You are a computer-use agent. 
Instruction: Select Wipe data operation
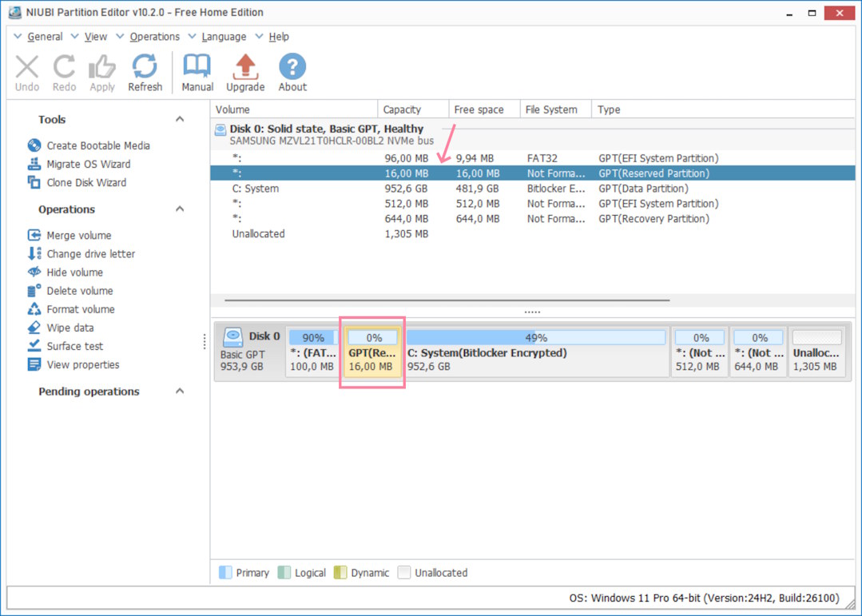70,328
